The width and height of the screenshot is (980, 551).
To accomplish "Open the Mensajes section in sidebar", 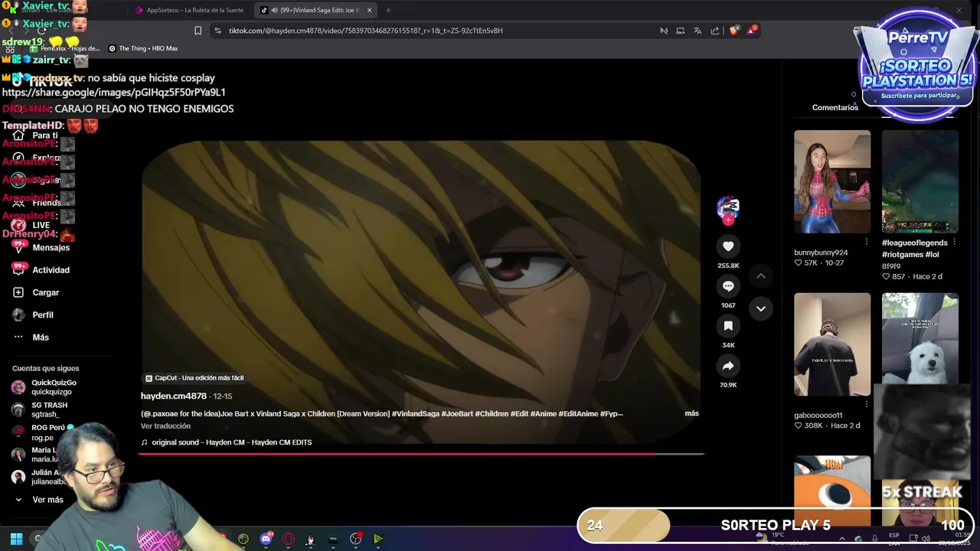I will click(51, 247).
